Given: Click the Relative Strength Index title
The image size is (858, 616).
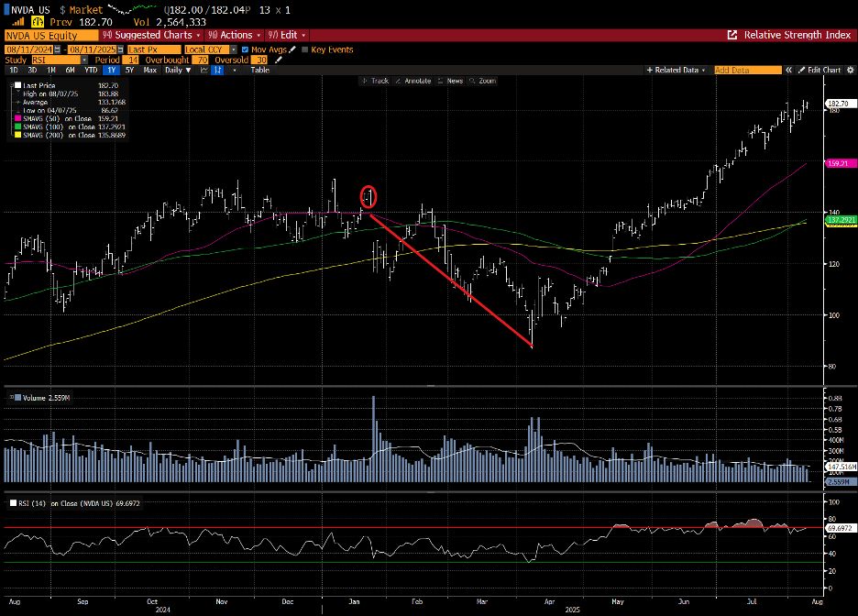Looking at the screenshot, I should click(797, 35).
